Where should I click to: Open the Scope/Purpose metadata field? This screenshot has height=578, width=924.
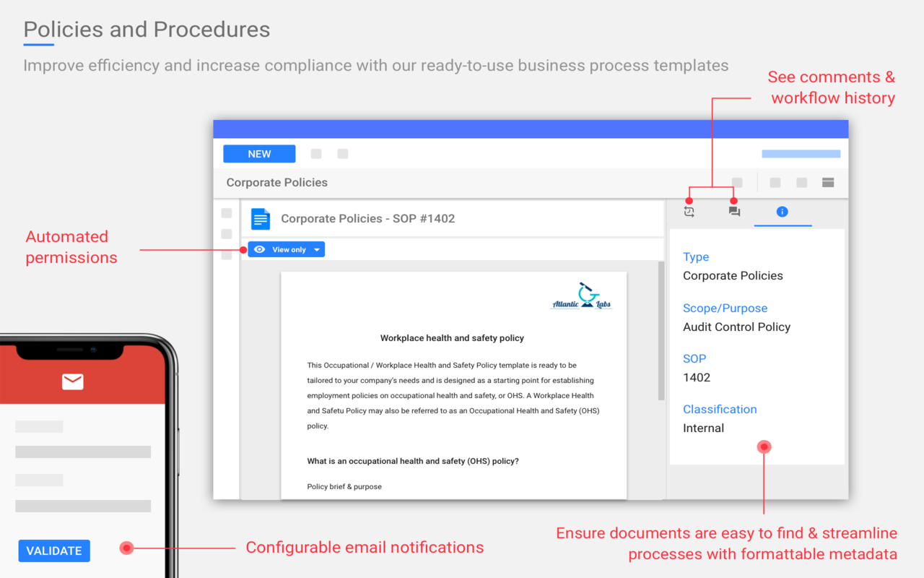pos(725,308)
